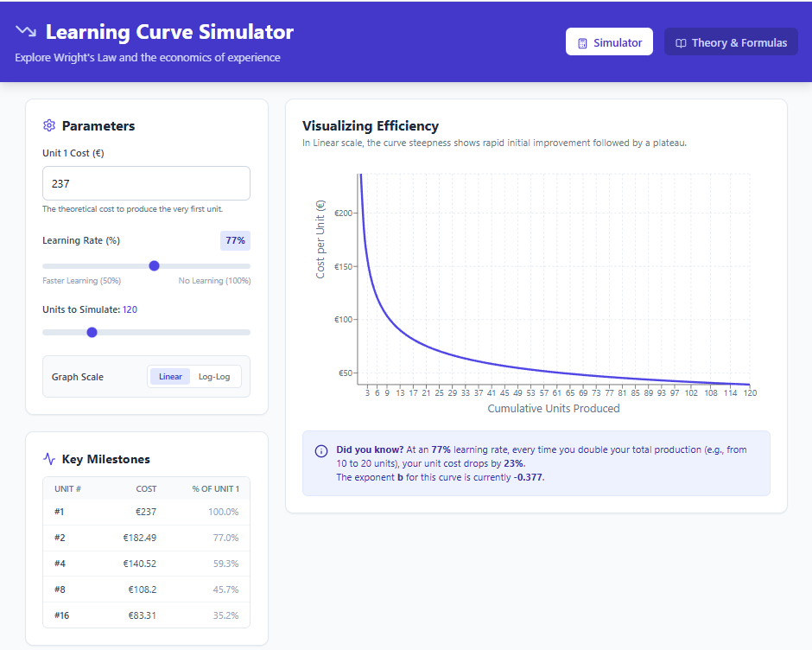Click the €50 y-axis tick label

point(346,373)
